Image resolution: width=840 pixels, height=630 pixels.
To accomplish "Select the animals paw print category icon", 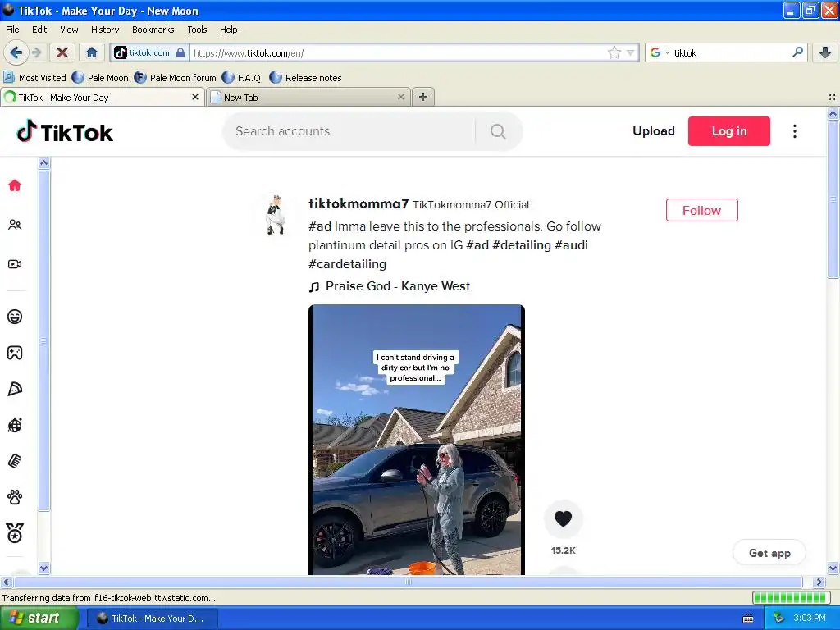I will [15, 497].
